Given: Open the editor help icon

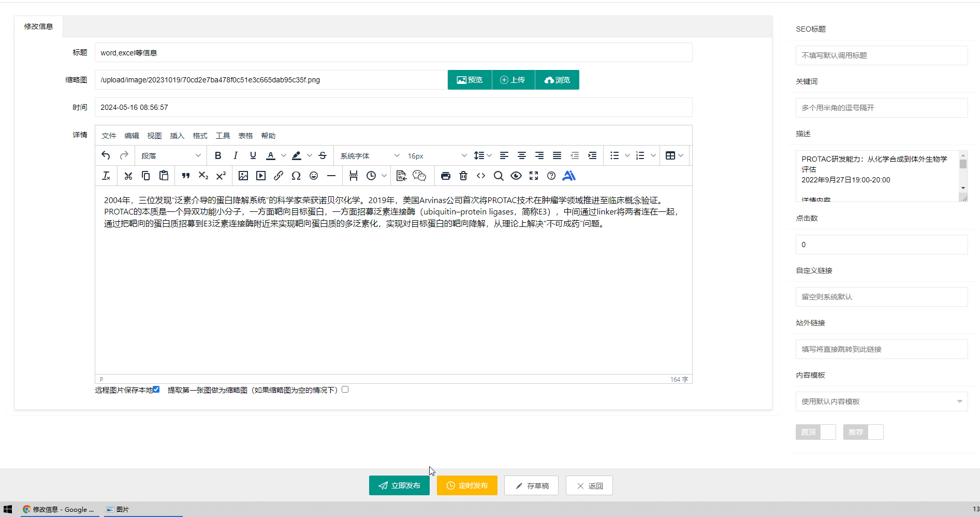Looking at the screenshot, I should pos(551,176).
